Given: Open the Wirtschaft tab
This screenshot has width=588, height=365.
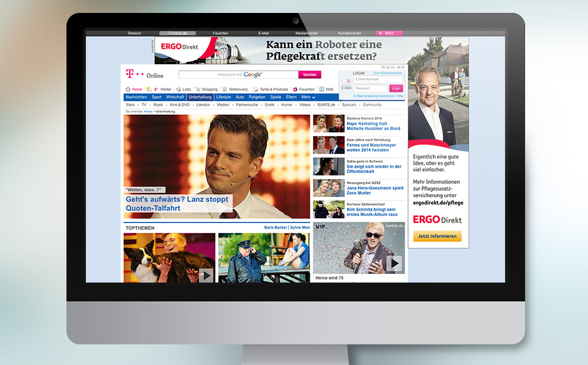Looking at the screenshot, I should 175,97.
